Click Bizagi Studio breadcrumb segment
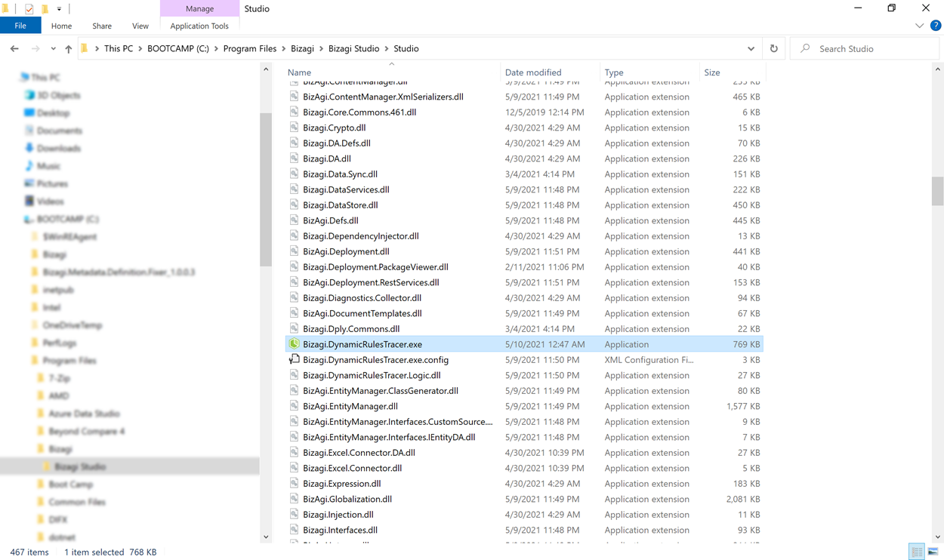The image size is (944, 560). (353, 48)
